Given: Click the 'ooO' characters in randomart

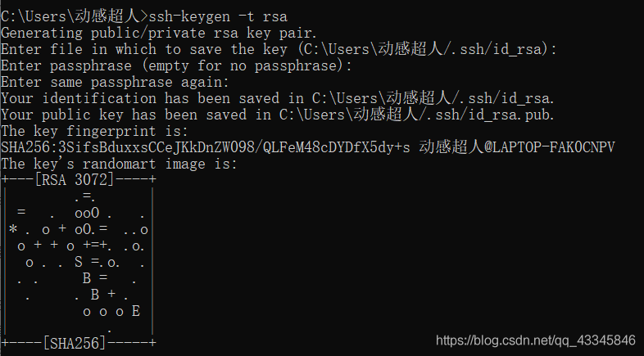Looking at the screenshot, I should 87,213.
